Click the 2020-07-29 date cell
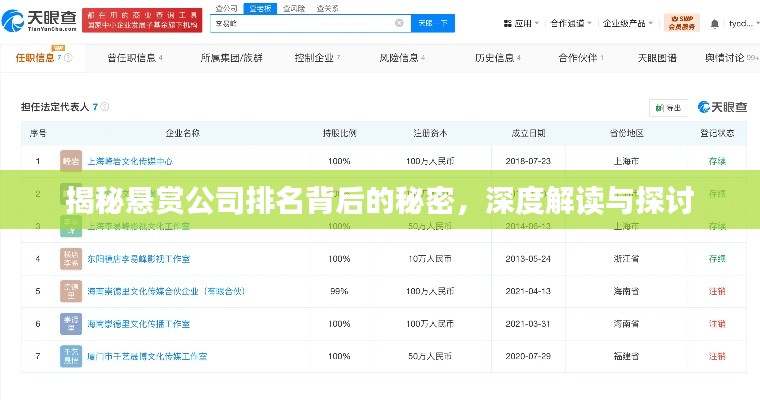 tap(528, 356)
